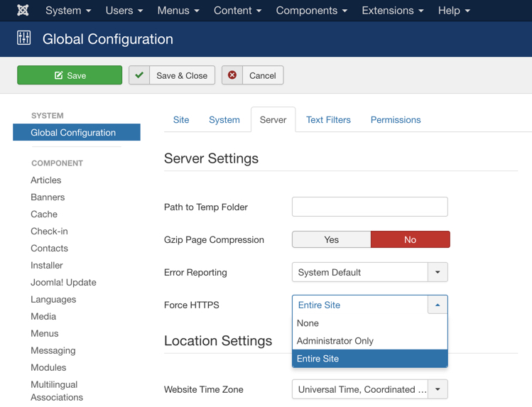Screen dimensions: 532x407
Task: Open Joomla! Update component settings
Action: [x=63, y=282]
